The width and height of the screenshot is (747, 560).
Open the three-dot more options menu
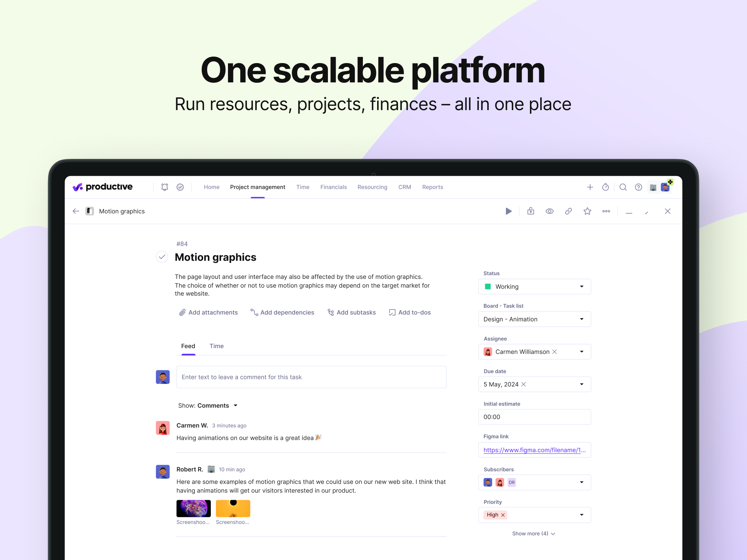[x=606, y=211]
